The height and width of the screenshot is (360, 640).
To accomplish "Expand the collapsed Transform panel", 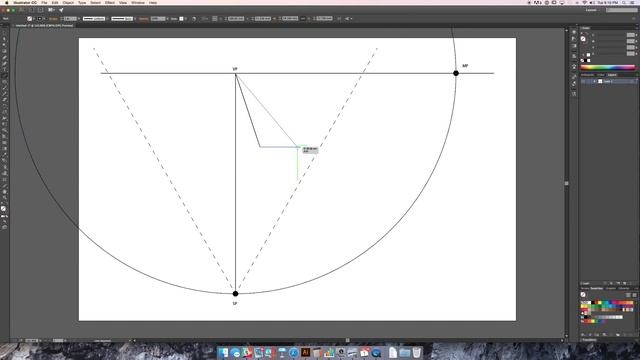I will pos(589,340).
